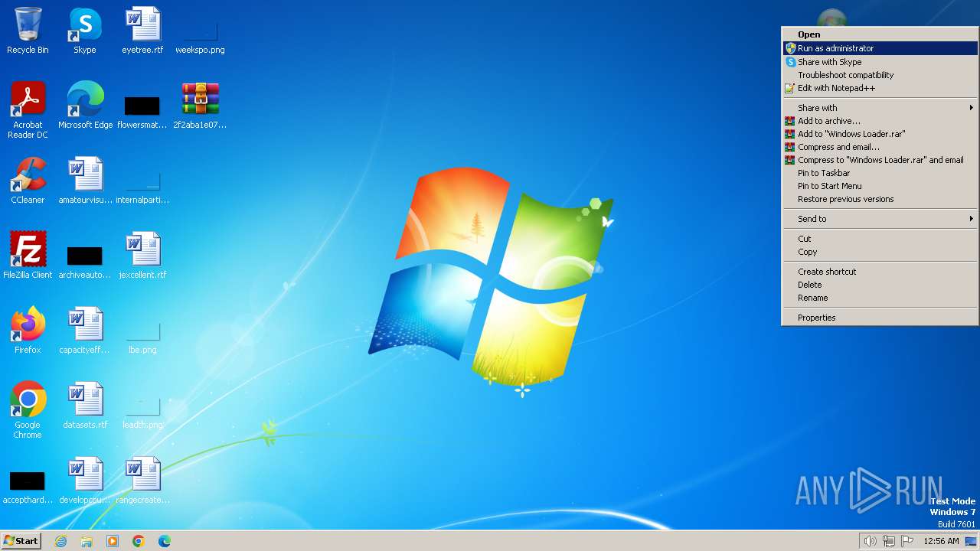Viewport: 980px width, 551px height.
Task: Open Windows Explorer from the taskbar
Action: [87, 541]
